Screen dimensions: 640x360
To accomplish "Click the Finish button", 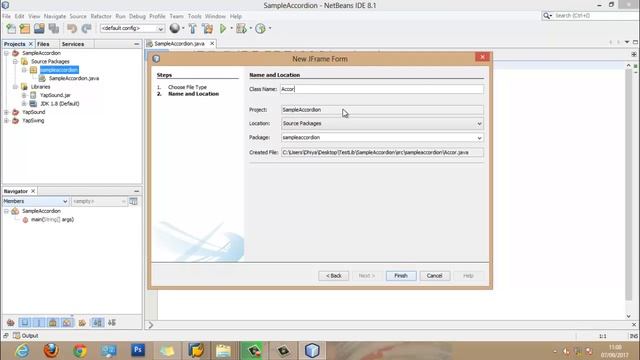I will point(401,276).
